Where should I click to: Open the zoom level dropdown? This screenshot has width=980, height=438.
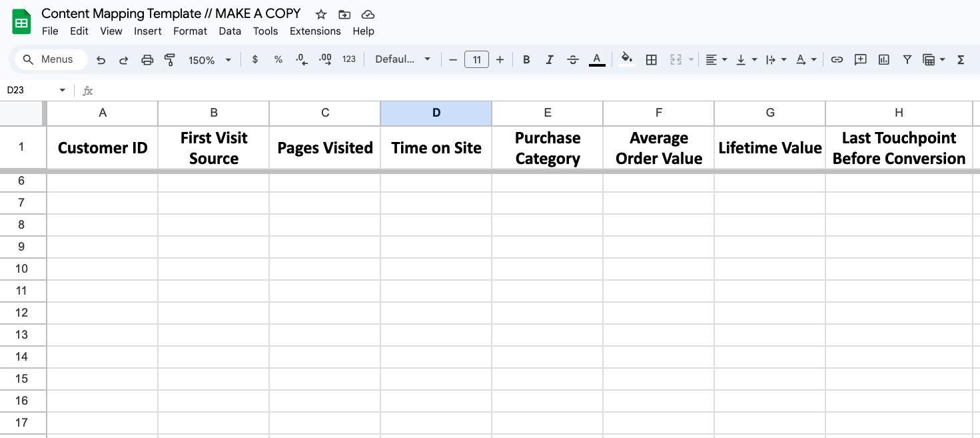pos(209,60)
